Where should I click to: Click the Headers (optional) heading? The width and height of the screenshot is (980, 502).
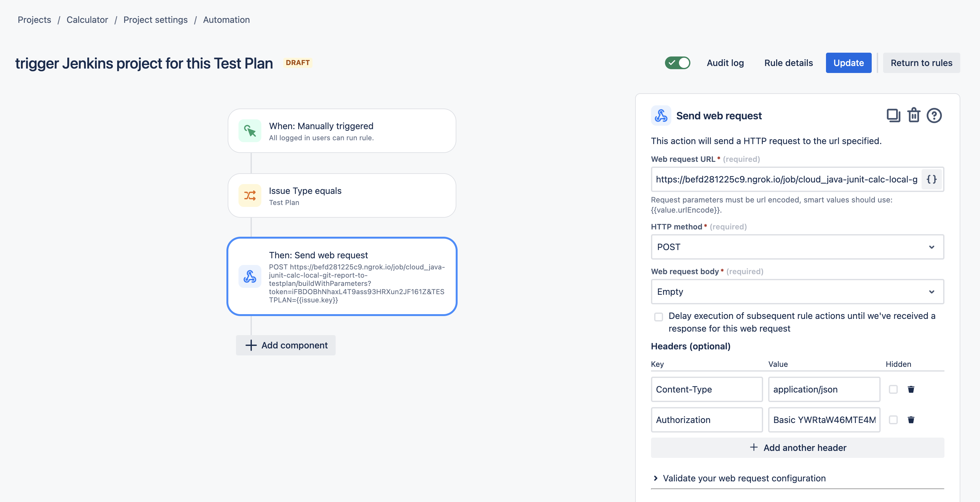[x=690, y=346]
